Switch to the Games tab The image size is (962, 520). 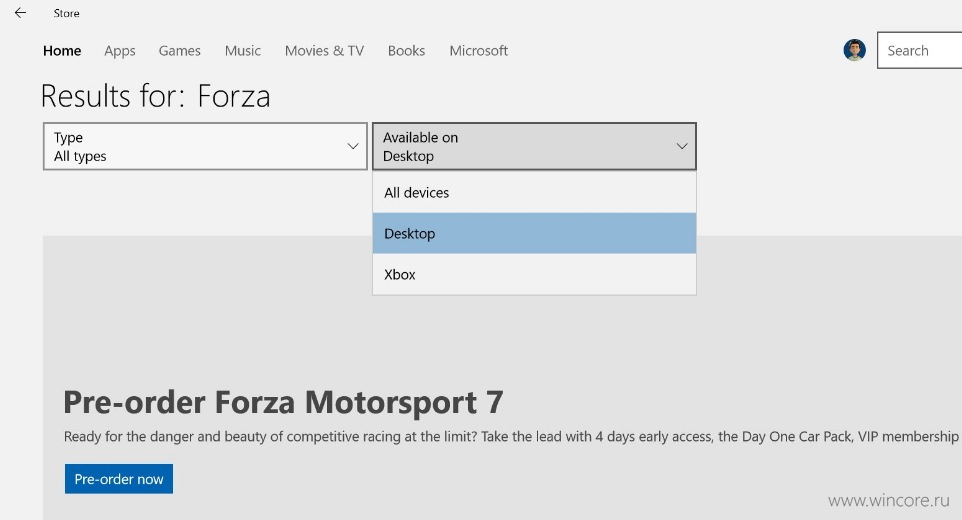click(x=179, y=51)
